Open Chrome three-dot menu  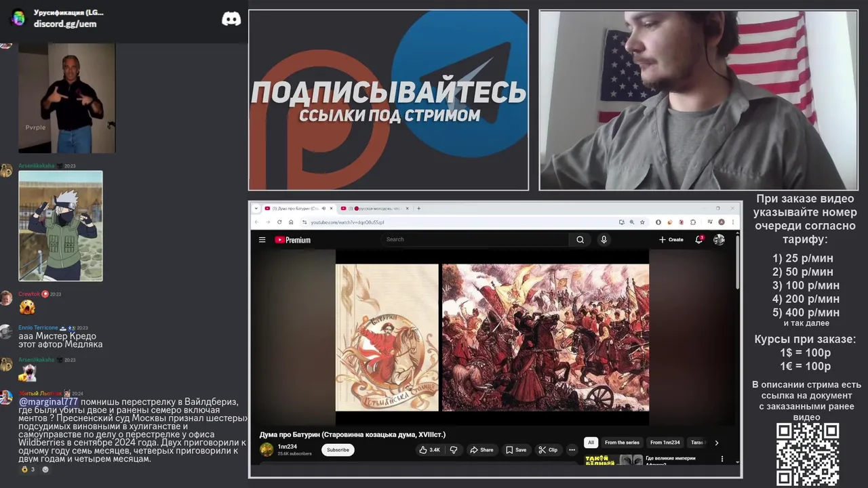[732, 222]
